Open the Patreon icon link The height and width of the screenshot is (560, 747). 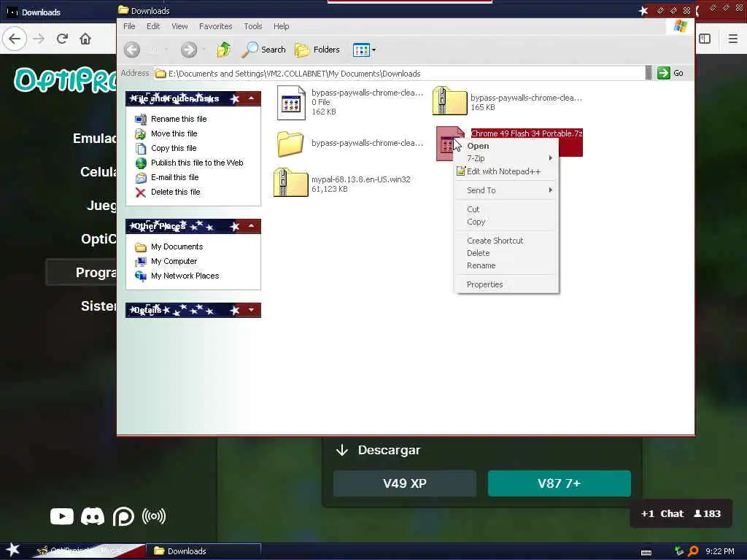[x=123, y=517]
